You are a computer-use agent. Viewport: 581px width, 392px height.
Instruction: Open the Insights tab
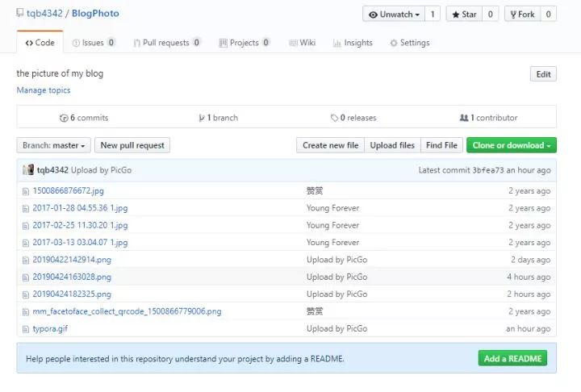tap(353, 43)
